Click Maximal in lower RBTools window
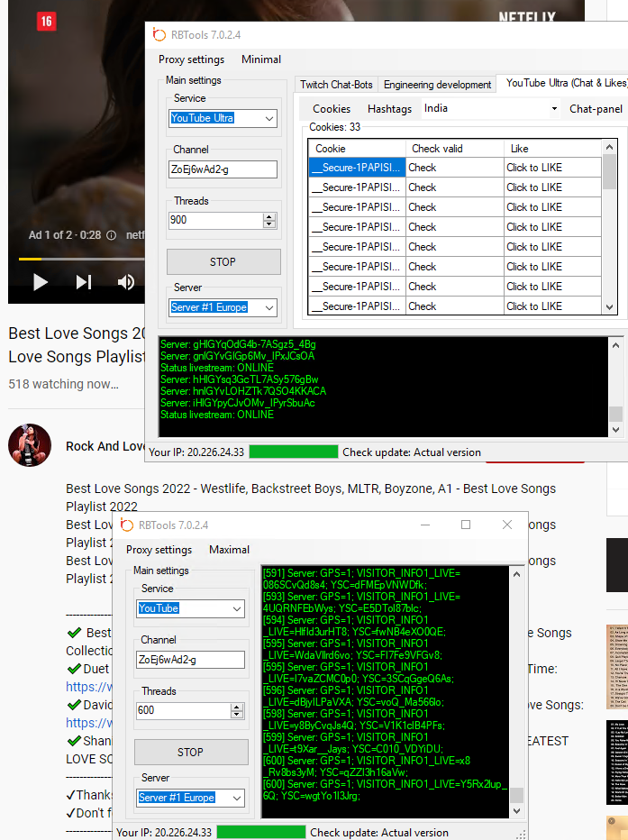Viewport: 628px width, 840px height. [x=229, y=550]
